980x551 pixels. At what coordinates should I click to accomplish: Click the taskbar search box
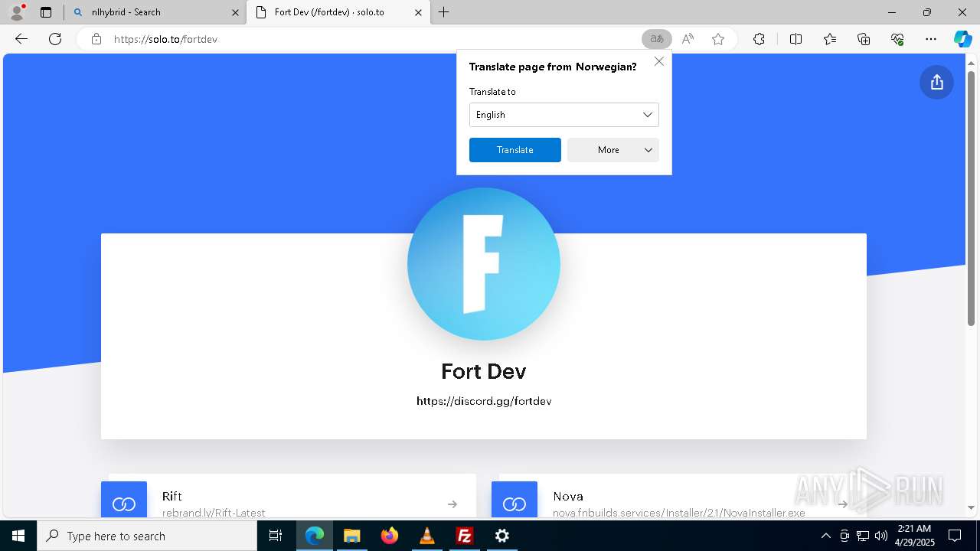(147, 536)
